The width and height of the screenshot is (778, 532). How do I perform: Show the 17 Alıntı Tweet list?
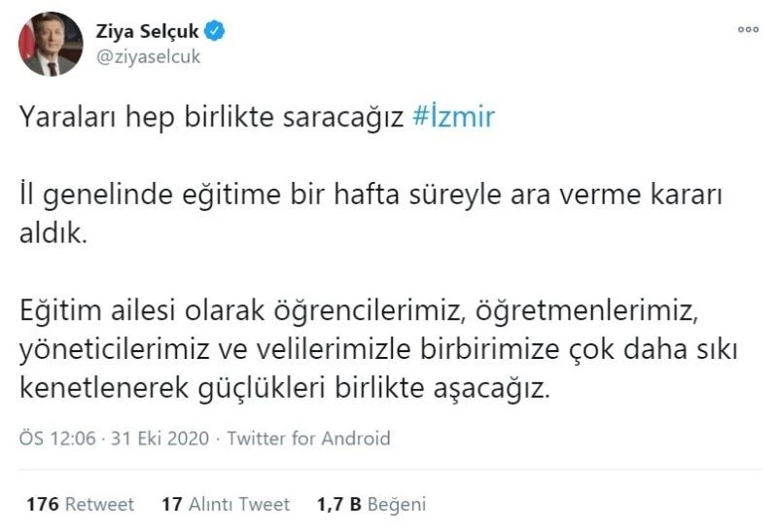coord(226,504)
